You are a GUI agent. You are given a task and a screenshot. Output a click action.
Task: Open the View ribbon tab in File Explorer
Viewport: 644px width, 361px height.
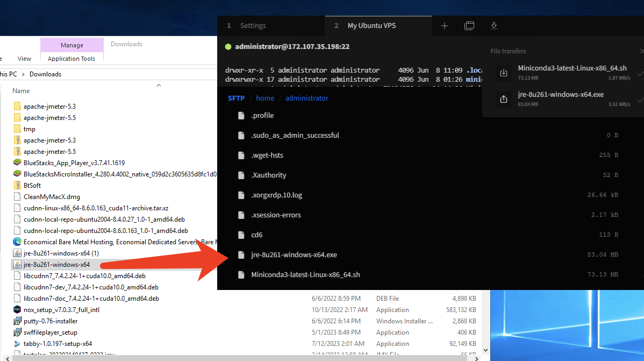click(x=24, y=59)
